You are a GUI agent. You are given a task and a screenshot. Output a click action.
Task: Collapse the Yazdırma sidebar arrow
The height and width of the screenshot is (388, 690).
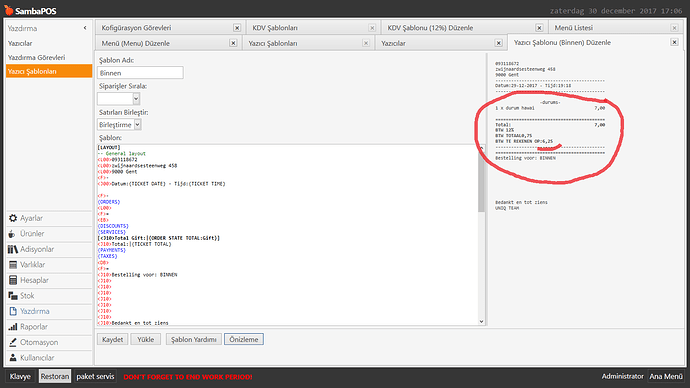85,28
